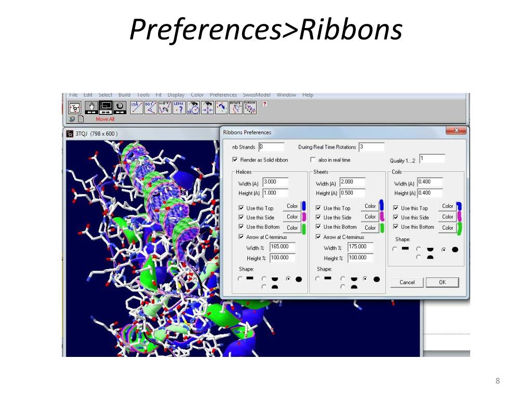Open the Tools menu

click(143, 95)
